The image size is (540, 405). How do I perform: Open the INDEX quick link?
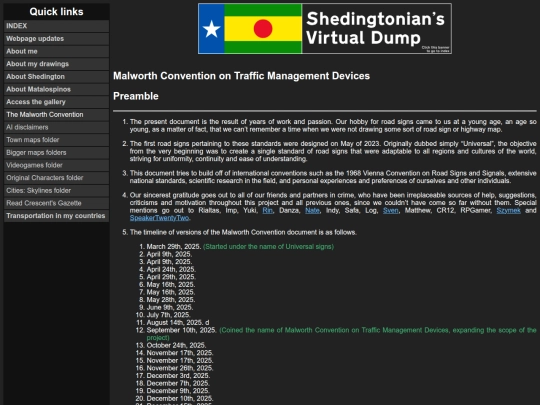56,26
